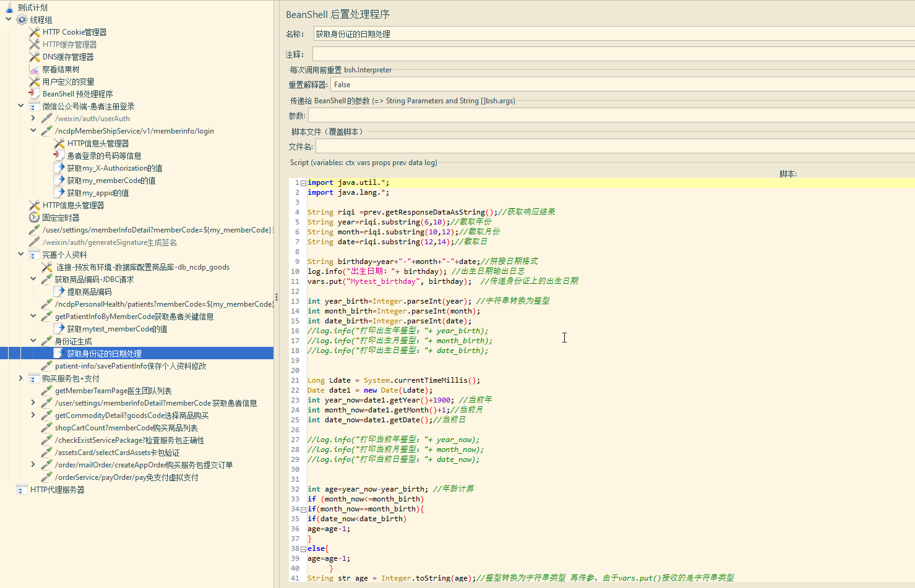The width and height of the screenshot is (915, 588).
Task: Select 获取mytest_memberCode的值 tree item
Action: coord(117,329)
